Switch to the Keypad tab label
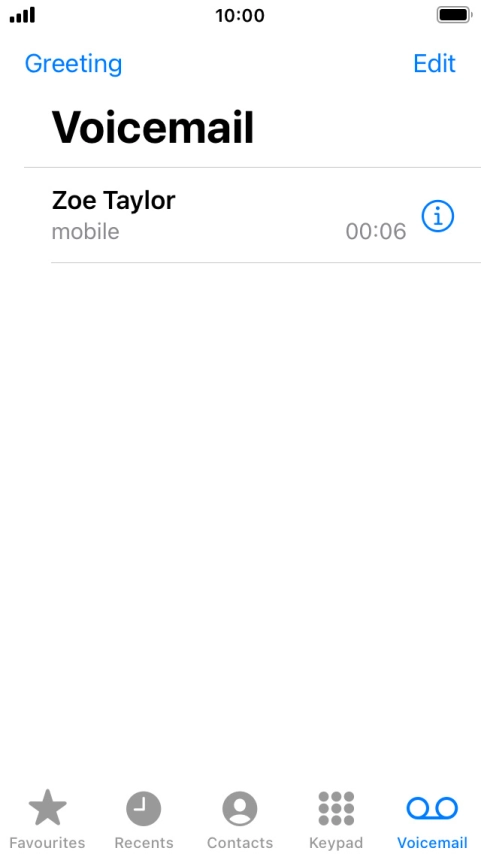This screenshot has width=481, height=854. [336, 843]
